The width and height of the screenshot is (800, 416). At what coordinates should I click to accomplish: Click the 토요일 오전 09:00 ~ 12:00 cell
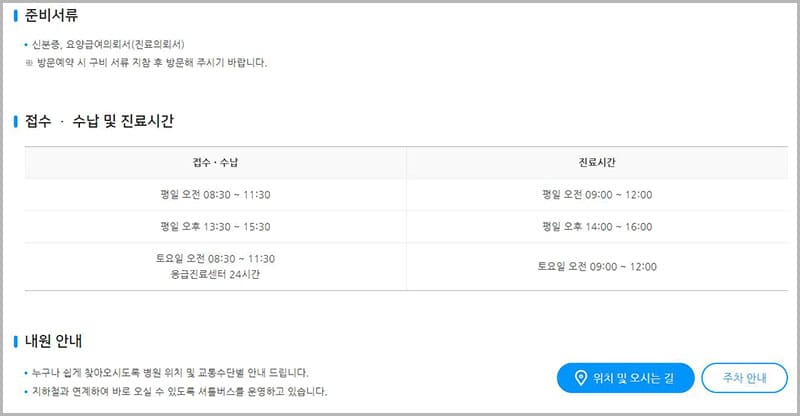pyautogui.click(x=597, y=267)
